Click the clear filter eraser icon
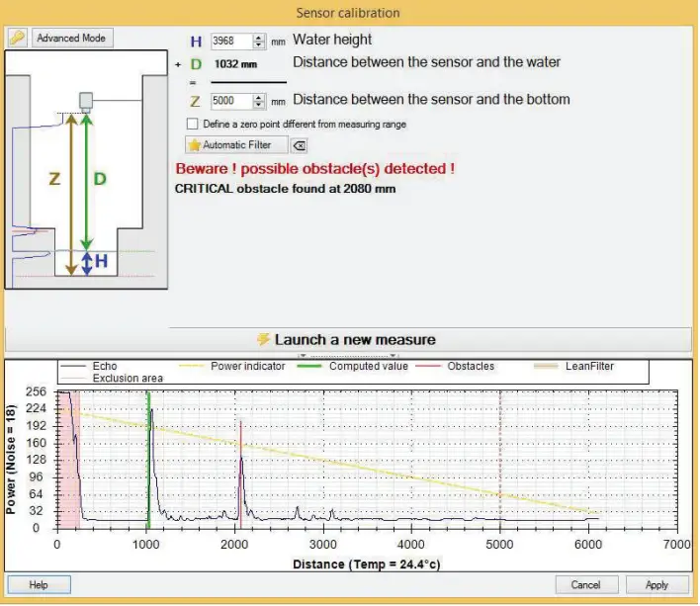Viewport: 700px width, 606px height. click(x=300, y=145)
